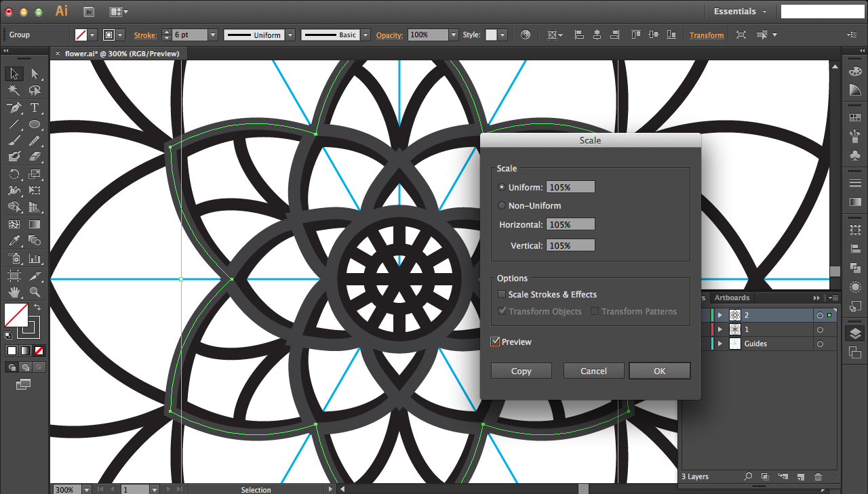Open the stroke weight 6 pt dropdown
This screenshot has width=868, height=494.
(x=213, y=35)
